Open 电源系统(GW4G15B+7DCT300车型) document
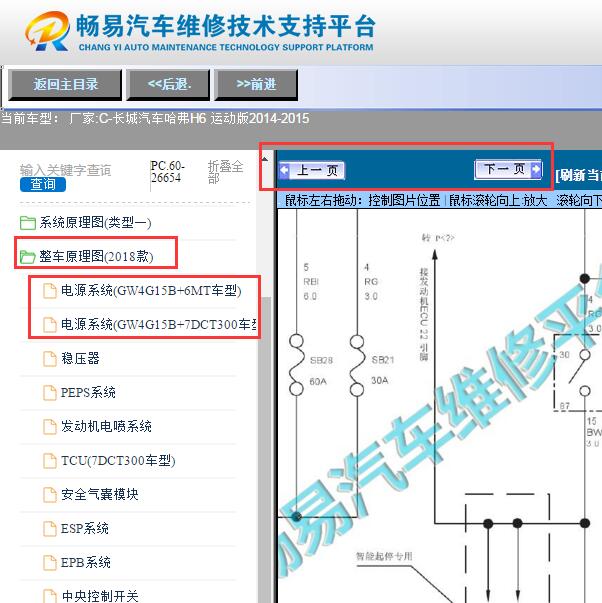The image size is (602, 603). pyautogui.click(x=158, y=325)
